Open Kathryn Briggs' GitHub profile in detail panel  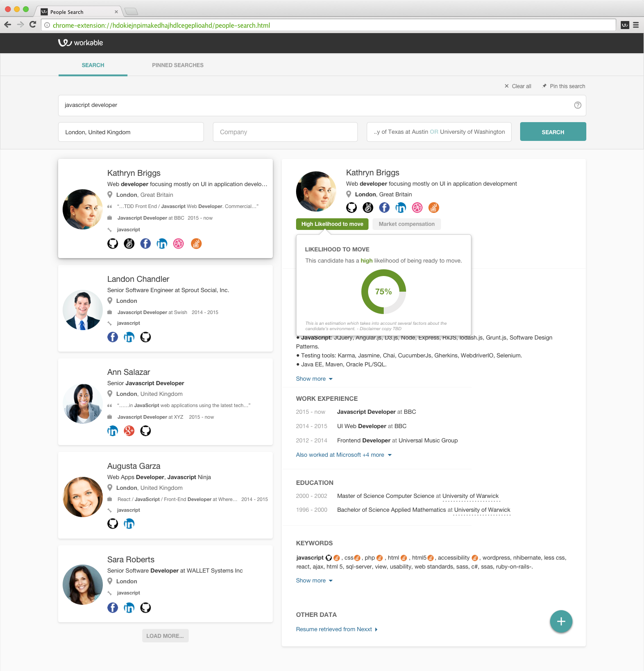coord(352,208)
